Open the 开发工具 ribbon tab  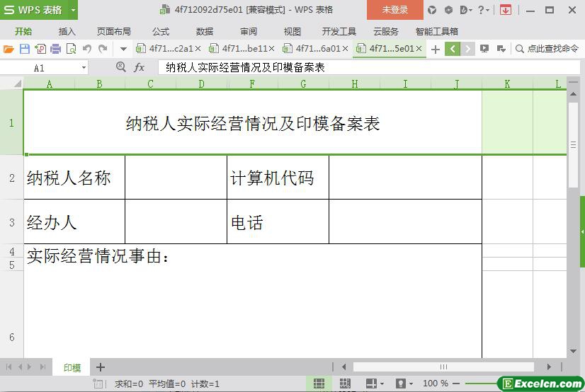tap(339, 32)
